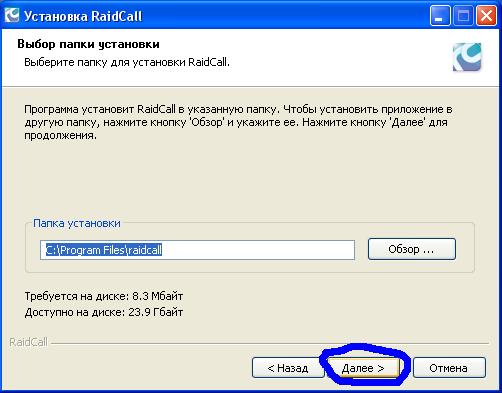This screenshot has height=393, width=502.
Task: Click the text Требуется на диске: 8.3 Мбайт
Action: click(x=104, y=296)
